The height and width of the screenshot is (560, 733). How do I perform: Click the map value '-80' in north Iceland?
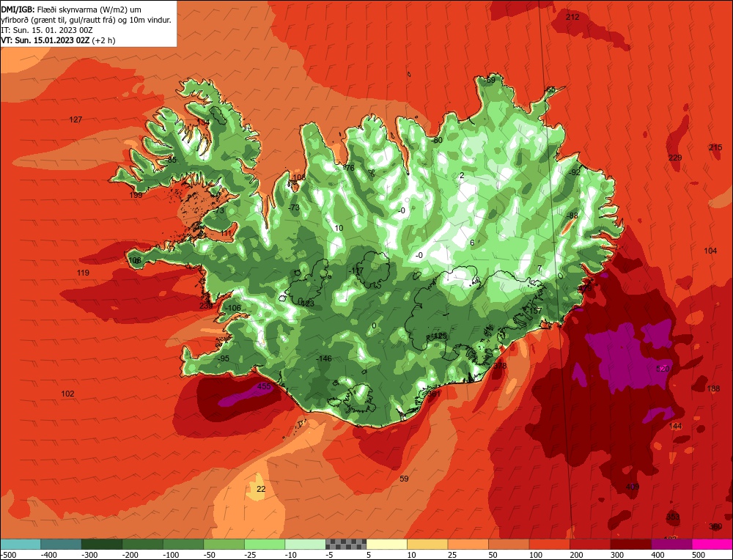436,140
